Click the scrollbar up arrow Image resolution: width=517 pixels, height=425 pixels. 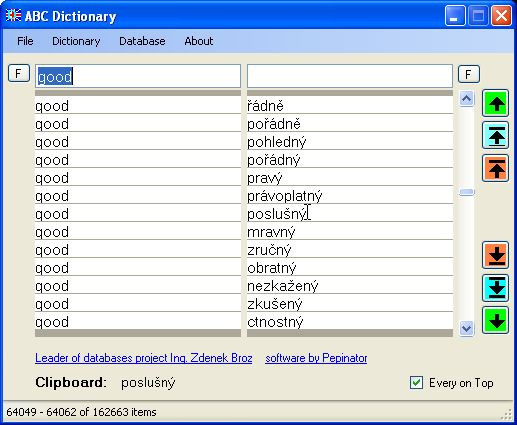(x=466, y=98)
